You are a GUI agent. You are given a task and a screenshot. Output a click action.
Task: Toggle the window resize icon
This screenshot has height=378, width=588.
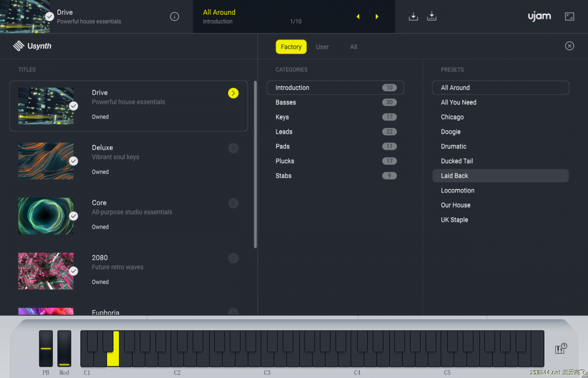tap(569, 17)
